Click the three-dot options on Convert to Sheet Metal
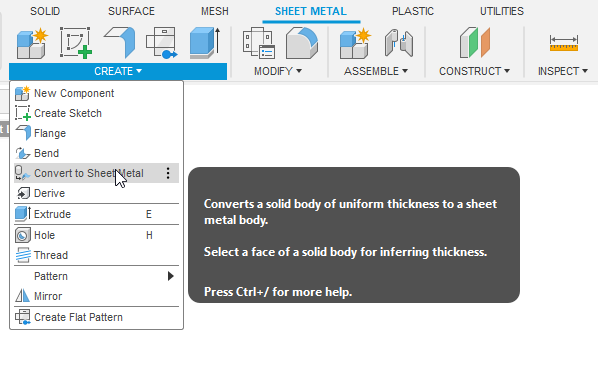598x370 pixels. coord(168,173)
